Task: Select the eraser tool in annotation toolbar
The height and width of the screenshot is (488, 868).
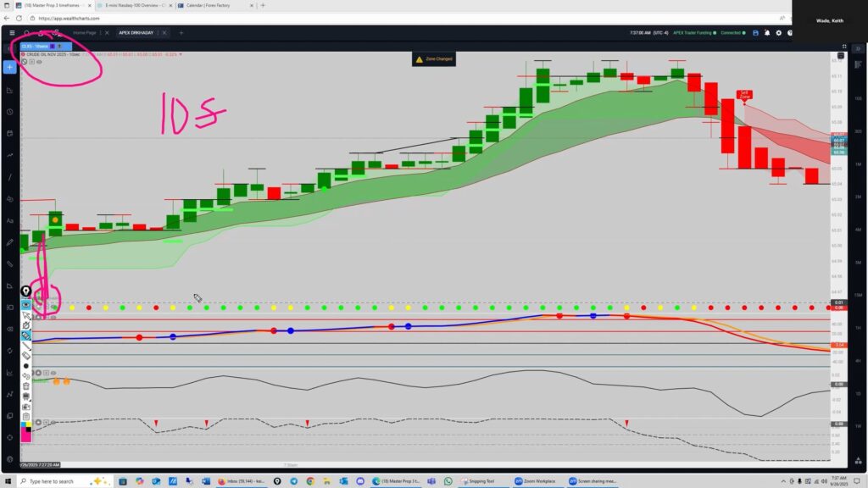Action: click(26, 356)
